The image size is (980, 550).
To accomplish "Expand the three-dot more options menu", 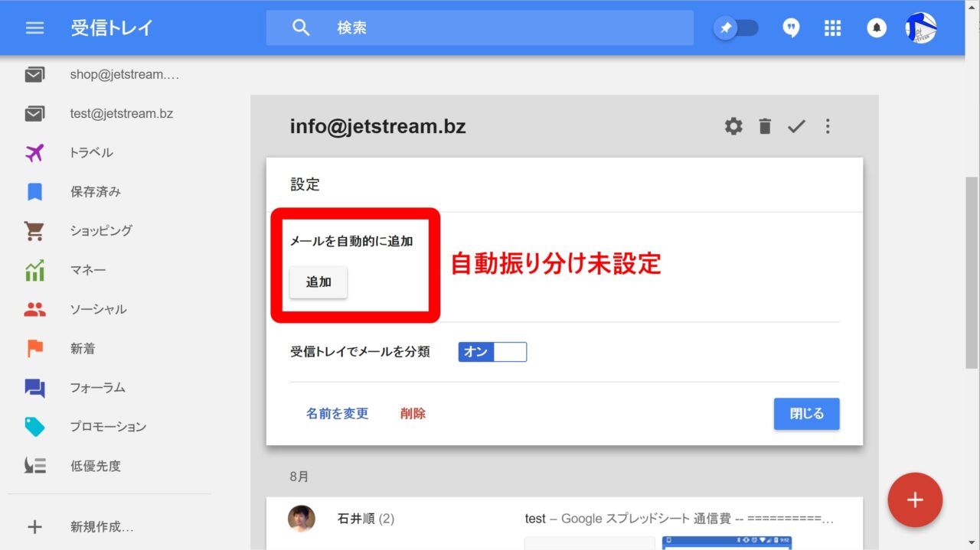I will (828, 126).
